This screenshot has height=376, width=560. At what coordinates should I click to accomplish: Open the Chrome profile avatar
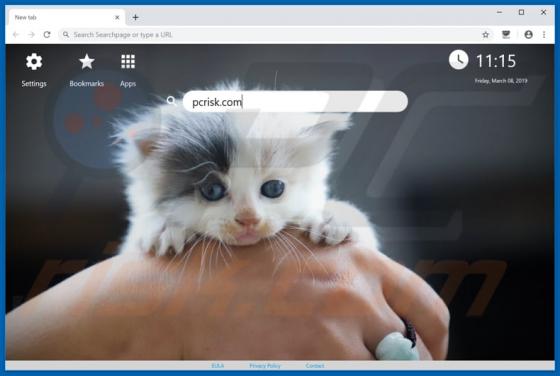pos(528,35)
